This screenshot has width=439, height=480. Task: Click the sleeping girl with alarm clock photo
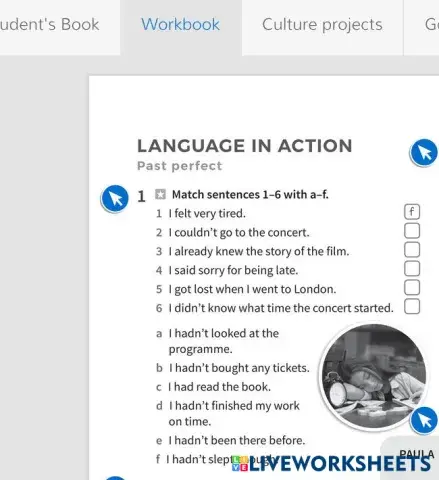373,375
